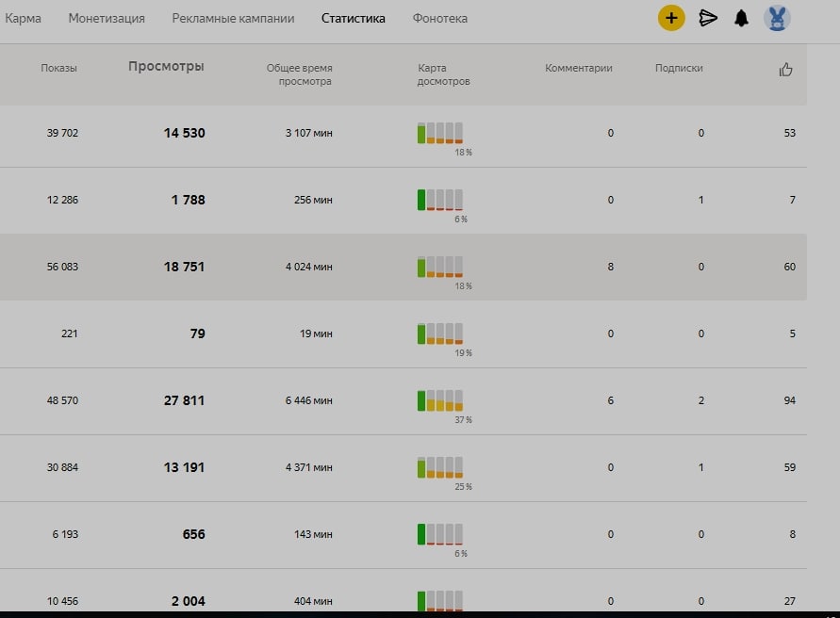Click the views value 1 788

[x=188, y=200]
